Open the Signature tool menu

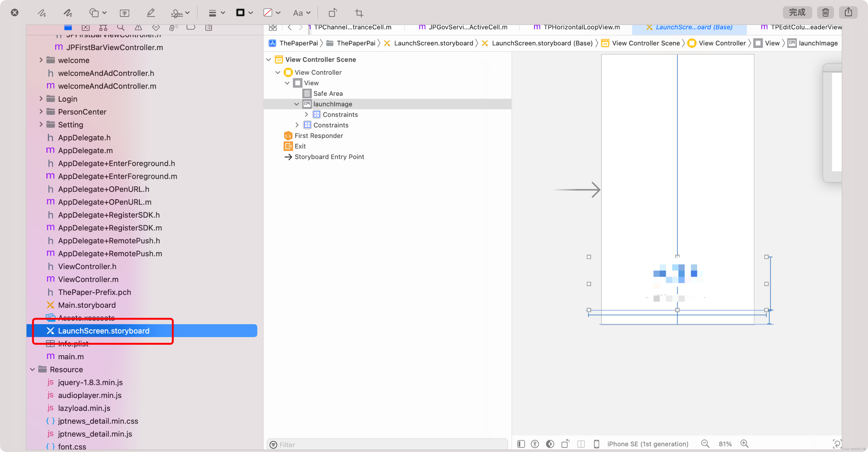pos(180,13)
